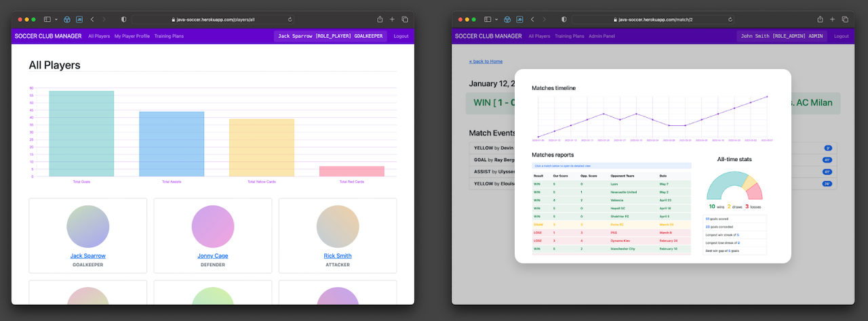Click Share icon in left Safari window
This screenshot has width=868, height=321.
pyautogui.click(x=380, y=20)
